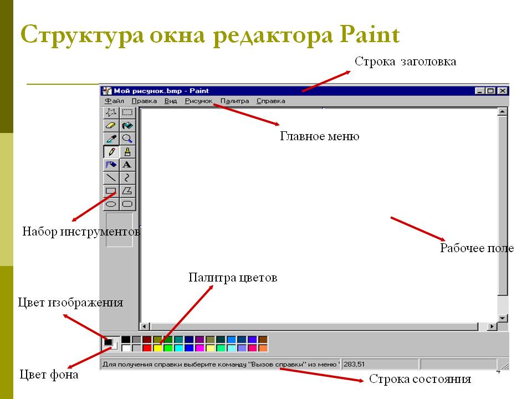Pick the Eraser tool
Image resolution: width=532 pixels, height=399 pixels.
[x=111, y=126]
